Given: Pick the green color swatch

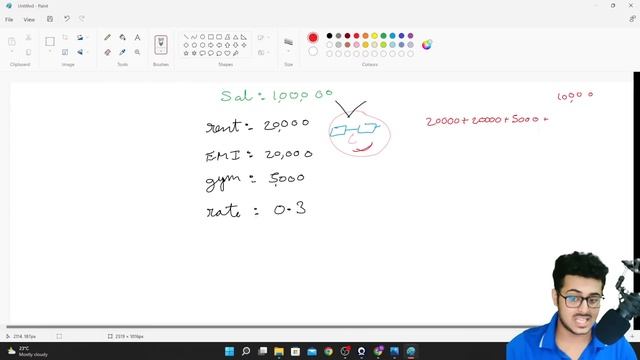Looking at the screenshot, I should coord(383,36).
